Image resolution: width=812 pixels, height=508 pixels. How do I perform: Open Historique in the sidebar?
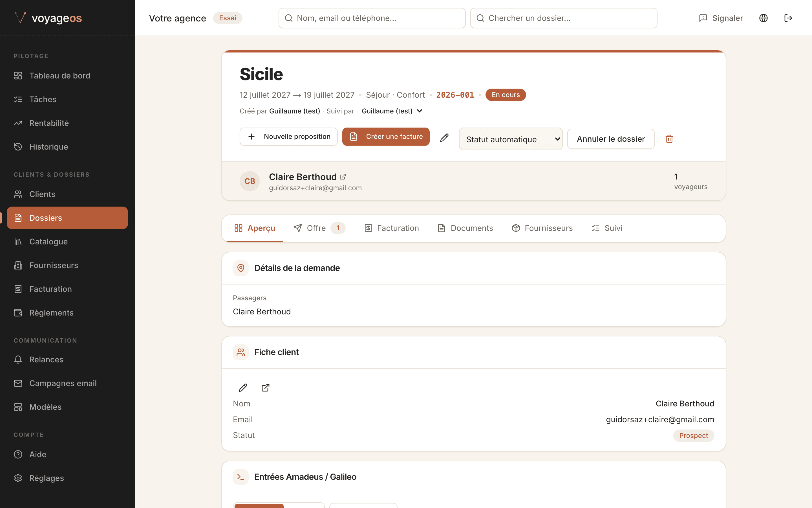click(x=67, y=147)
